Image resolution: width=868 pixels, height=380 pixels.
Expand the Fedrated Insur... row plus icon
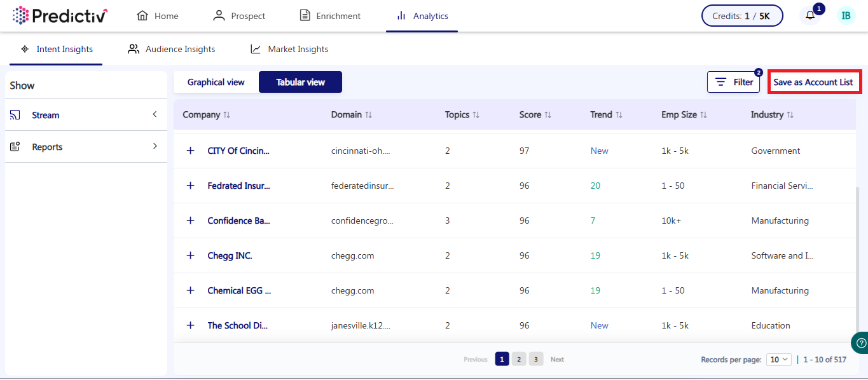190,186
